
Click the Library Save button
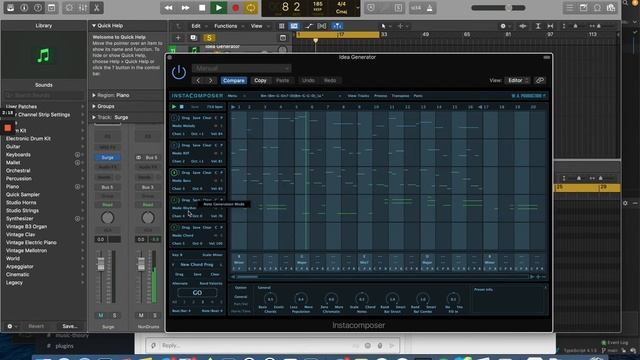[70, 327]
